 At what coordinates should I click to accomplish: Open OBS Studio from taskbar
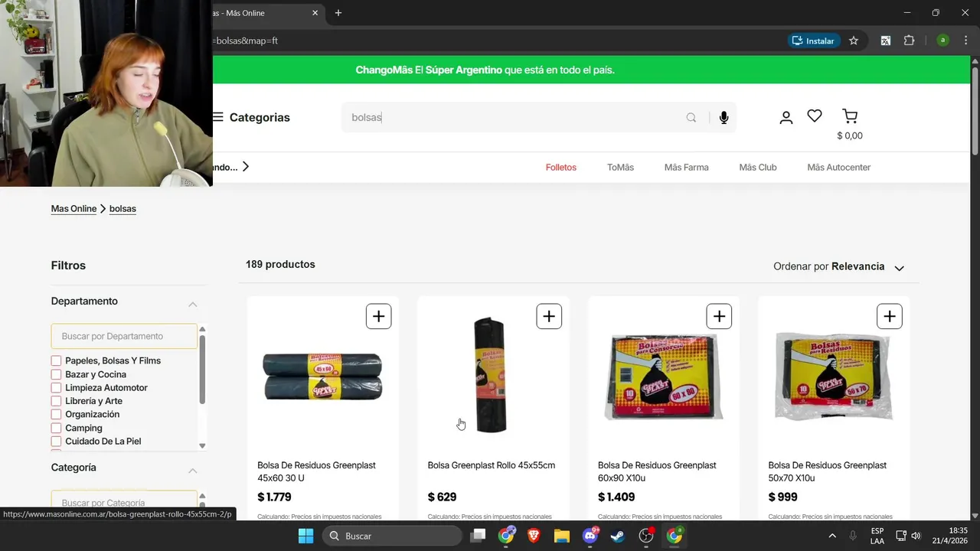(646, 536)
